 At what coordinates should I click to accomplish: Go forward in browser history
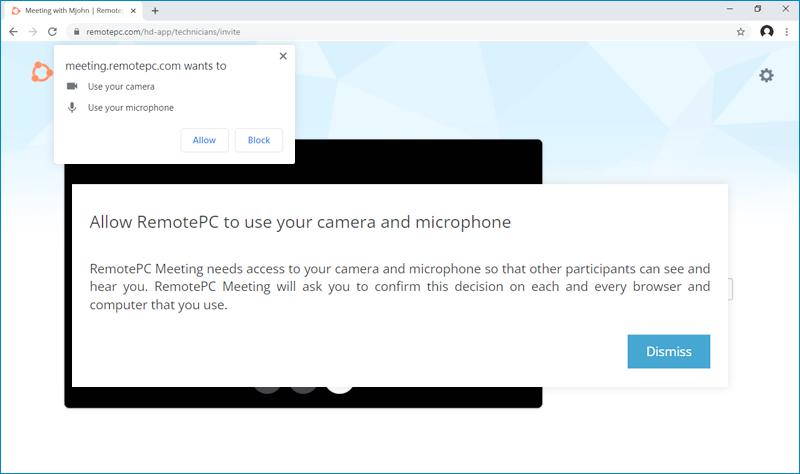coord(33,32)
